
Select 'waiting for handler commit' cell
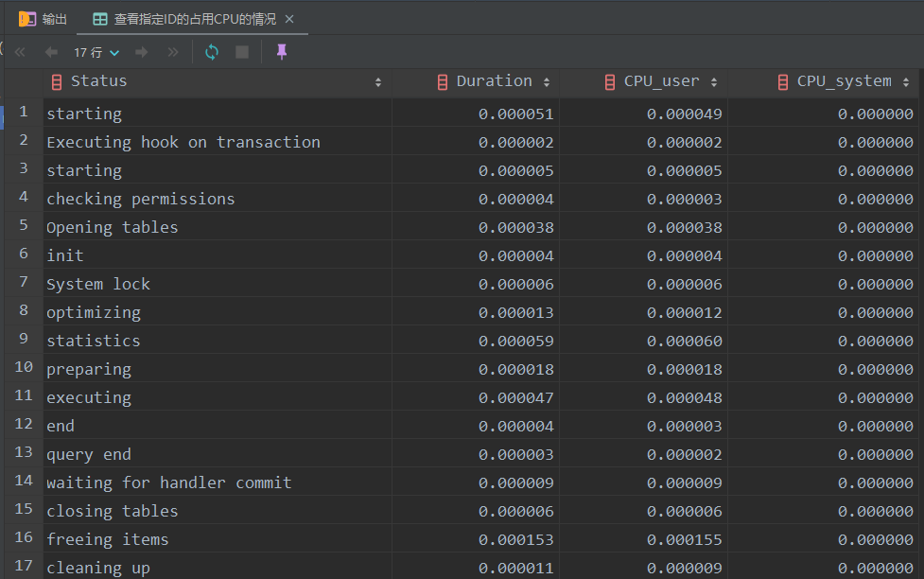click(218, 482)
